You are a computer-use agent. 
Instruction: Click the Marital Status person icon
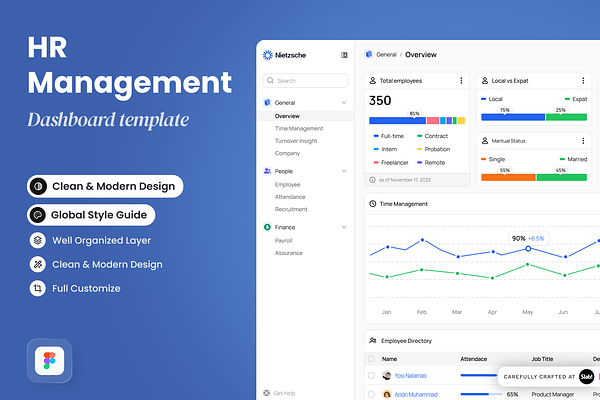pyautogui.click(x=485, y=140)
